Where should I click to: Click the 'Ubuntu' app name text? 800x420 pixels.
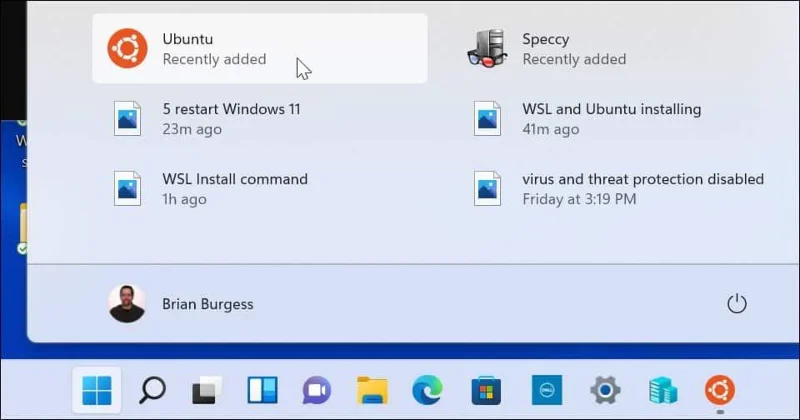pos(188,39)
